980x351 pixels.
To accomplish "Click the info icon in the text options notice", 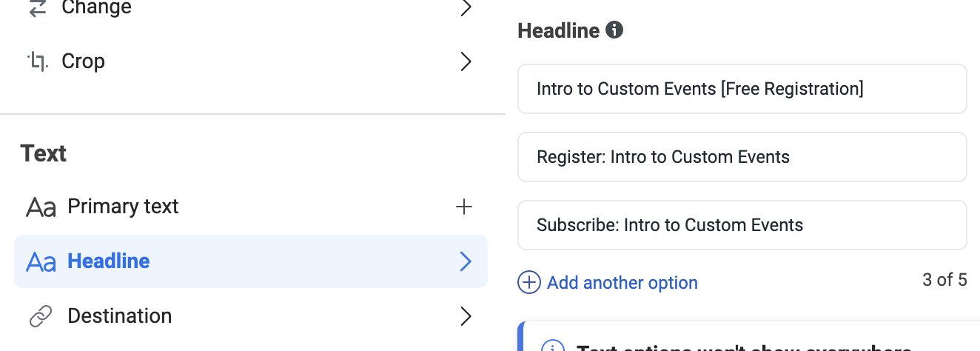I will tap(553, 347).
